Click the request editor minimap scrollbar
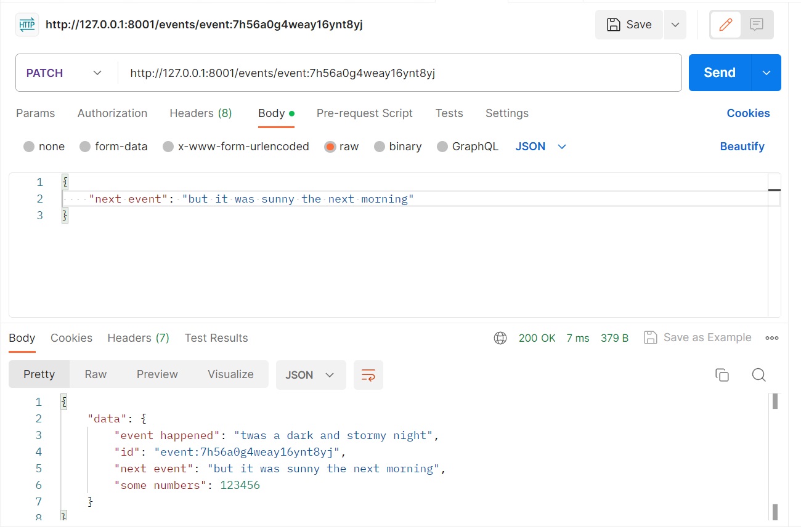This screenshot has height=532, width=801. pyautogui.click(x=775, y=245)
